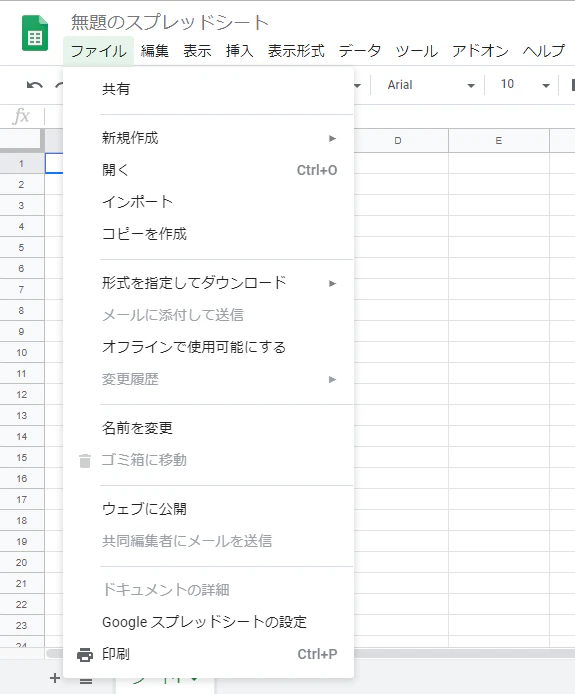Choose インポート from the menu

click(208, 202)
